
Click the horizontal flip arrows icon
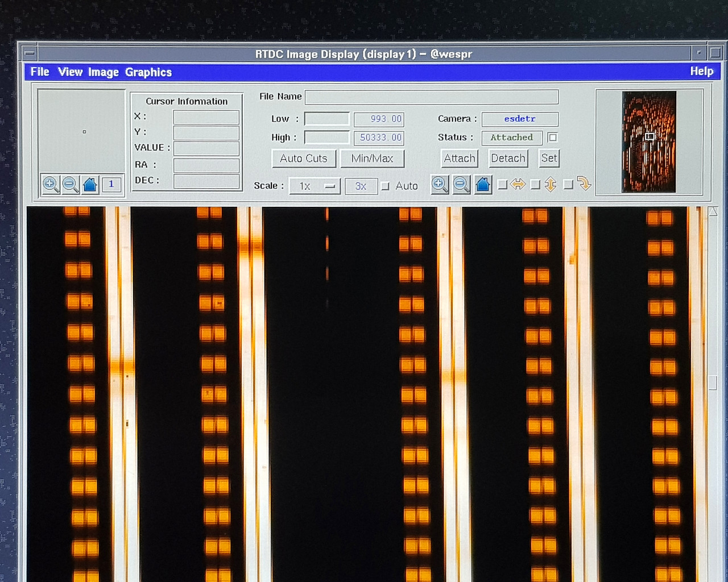tap(518, 184)
